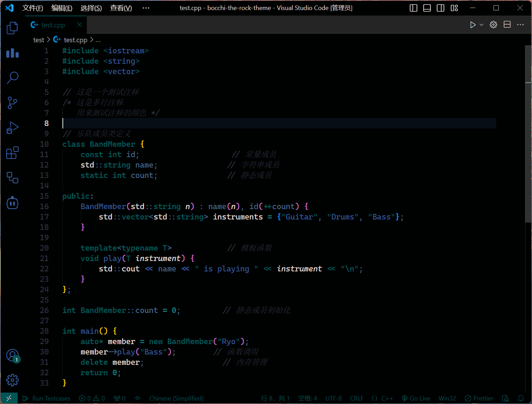Open the robot assistant icon in the activity bar

pyautogui.click(x=12, y=203)
